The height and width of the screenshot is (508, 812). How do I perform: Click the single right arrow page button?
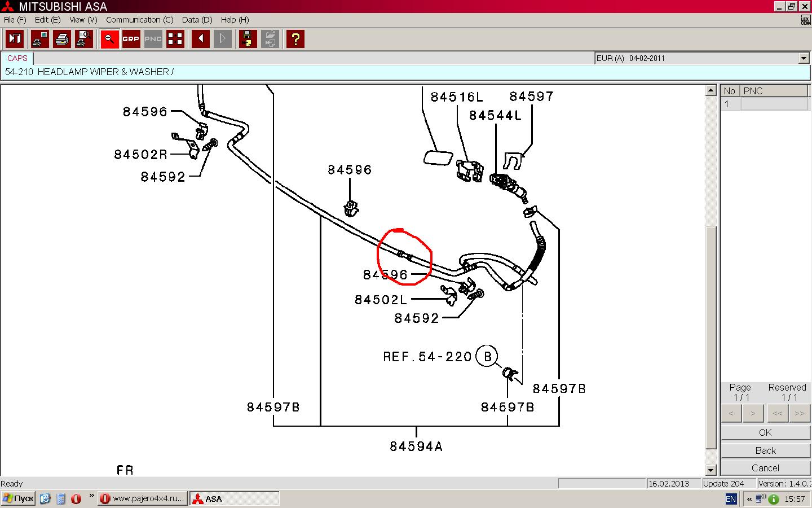coord(753,413)
